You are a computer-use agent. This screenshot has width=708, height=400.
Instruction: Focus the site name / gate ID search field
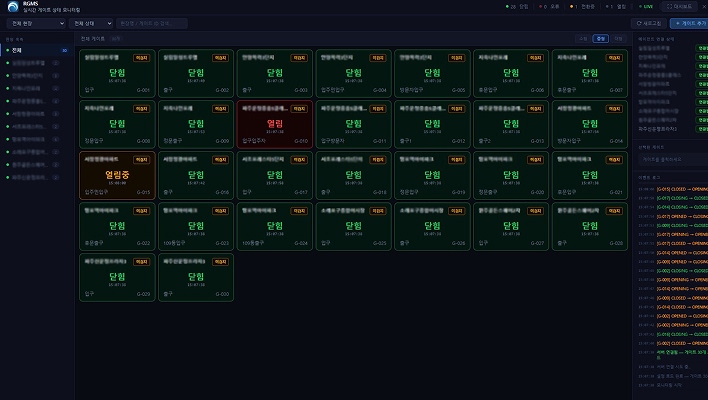pos(152,23)
